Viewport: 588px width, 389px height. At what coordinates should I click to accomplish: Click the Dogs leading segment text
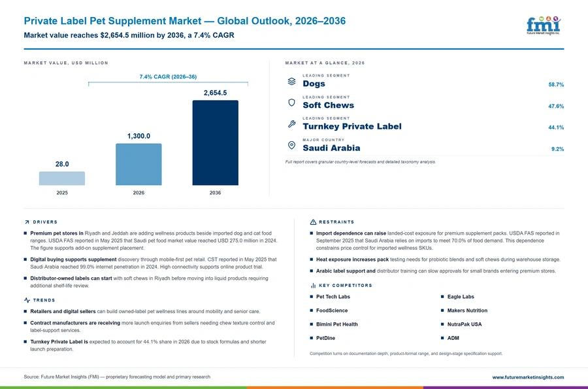tap(314, 84)
